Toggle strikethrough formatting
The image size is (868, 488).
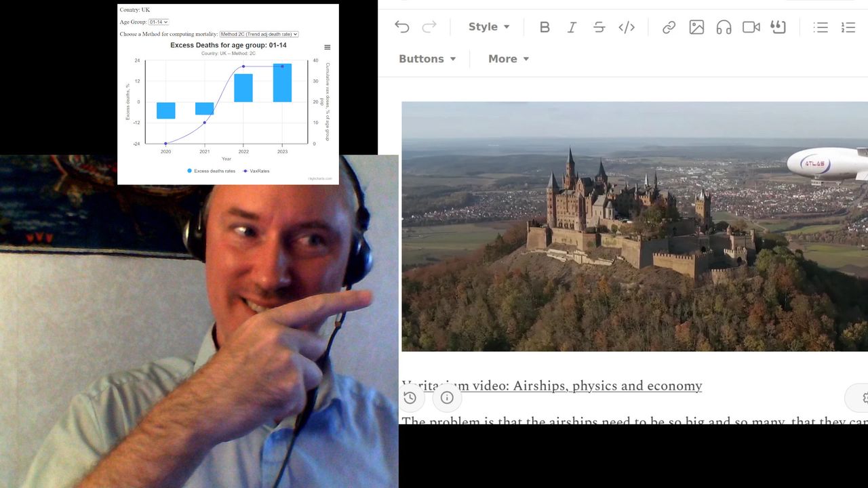pos(599,27)
